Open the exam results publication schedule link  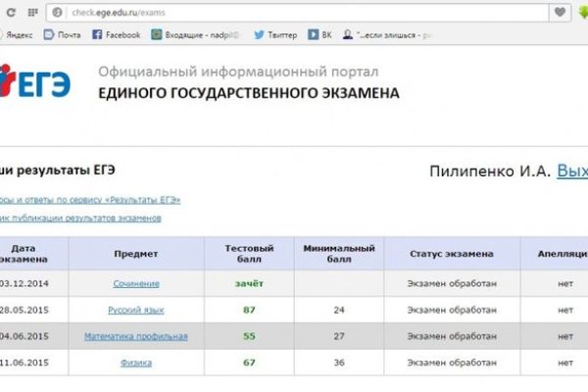(78, 219)
